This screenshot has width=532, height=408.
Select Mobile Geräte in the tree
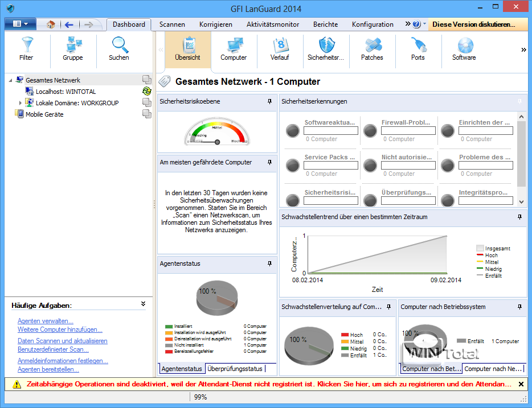click(x=44, y=114)
